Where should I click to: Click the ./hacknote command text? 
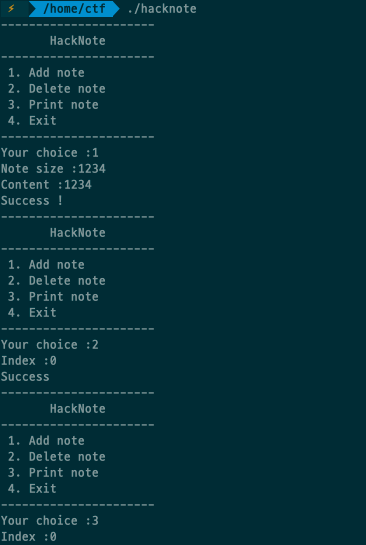162,8
